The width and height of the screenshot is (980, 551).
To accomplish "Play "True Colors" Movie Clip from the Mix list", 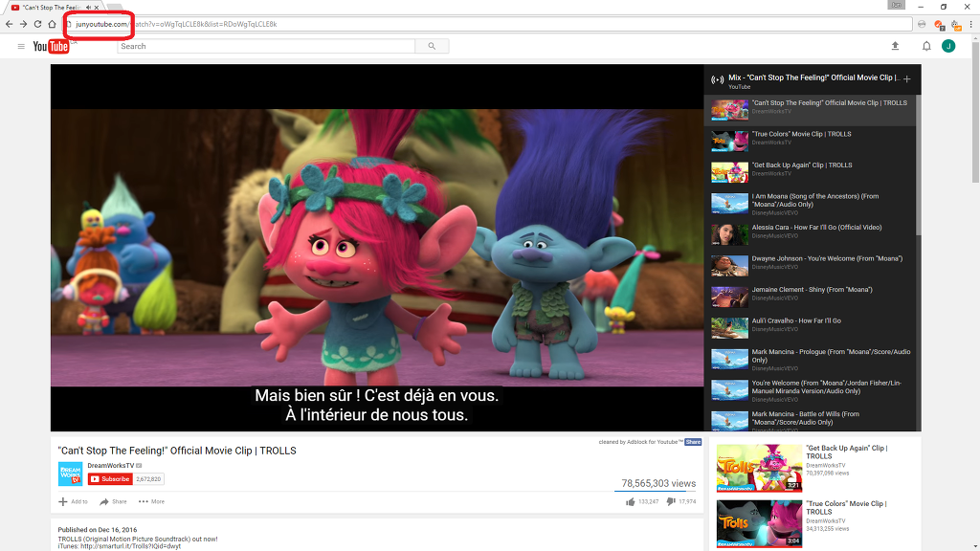I will [x=810, y=142].
